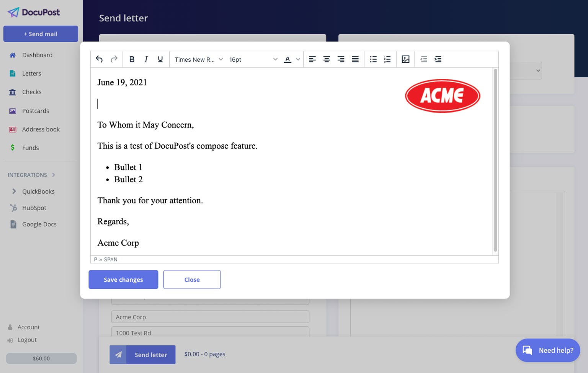The width and height of the screenshot is (588, 373).
Task: Click the Checks bank icon
Action: point(13,92)
